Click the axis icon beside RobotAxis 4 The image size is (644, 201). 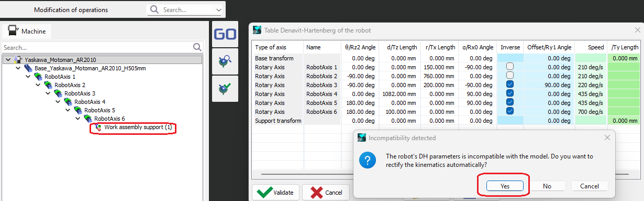68,102
